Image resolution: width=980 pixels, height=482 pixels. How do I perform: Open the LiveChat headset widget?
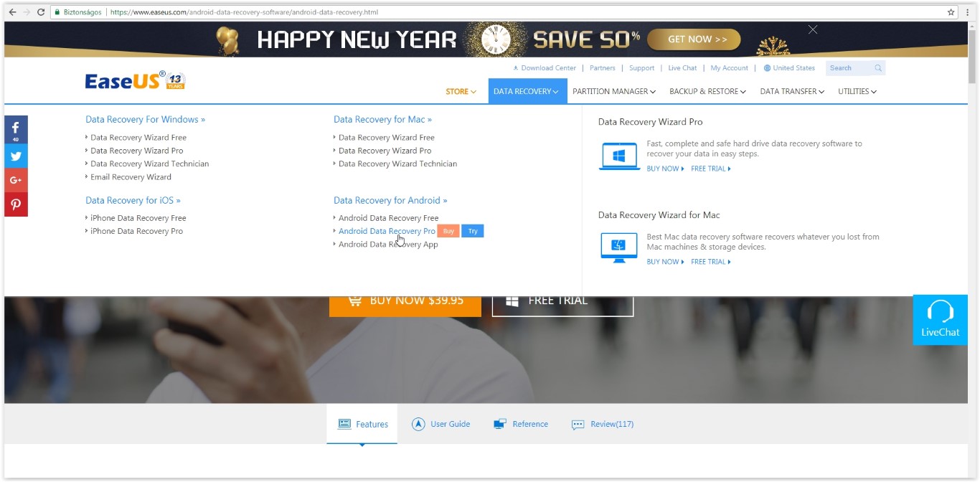tap(940, 319)
